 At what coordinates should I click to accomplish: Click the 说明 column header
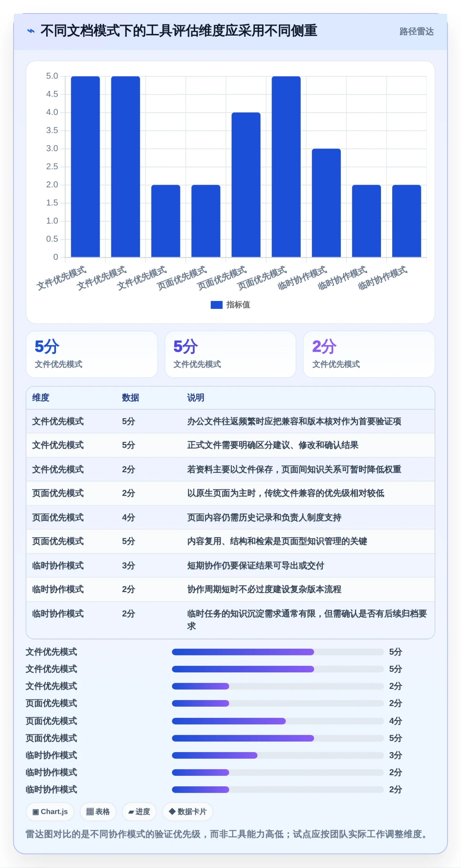(196, 398)
